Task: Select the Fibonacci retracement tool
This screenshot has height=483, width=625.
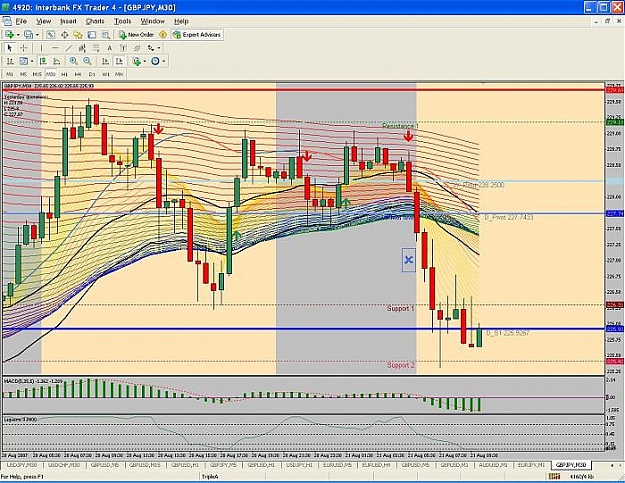Action: (x=96, y=48)
